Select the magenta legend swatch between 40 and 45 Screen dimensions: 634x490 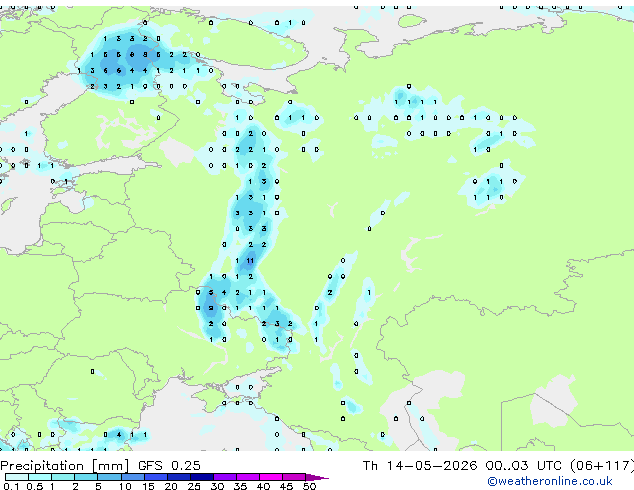point(271,477)
